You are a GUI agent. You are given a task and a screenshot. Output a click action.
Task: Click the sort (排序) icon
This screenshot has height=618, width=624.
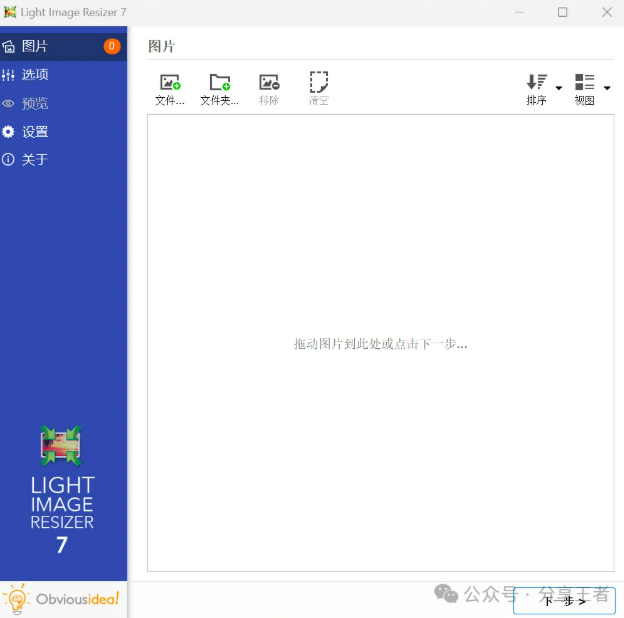[537, 83]
